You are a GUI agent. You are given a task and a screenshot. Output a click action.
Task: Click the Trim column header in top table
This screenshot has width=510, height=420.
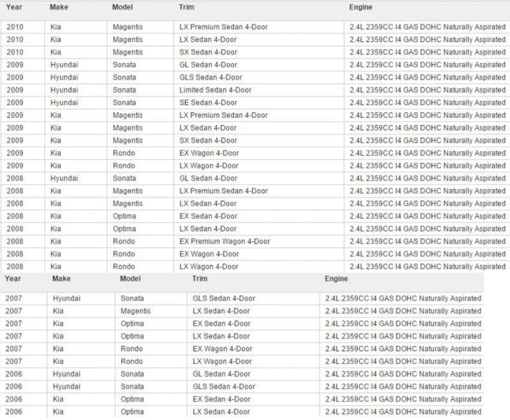pyautogui.click(x=186, y=7)
